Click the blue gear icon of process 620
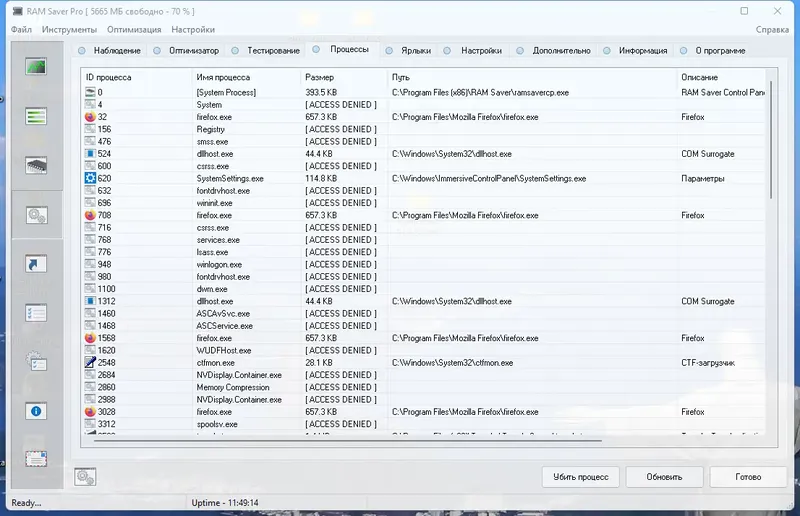 90,178
